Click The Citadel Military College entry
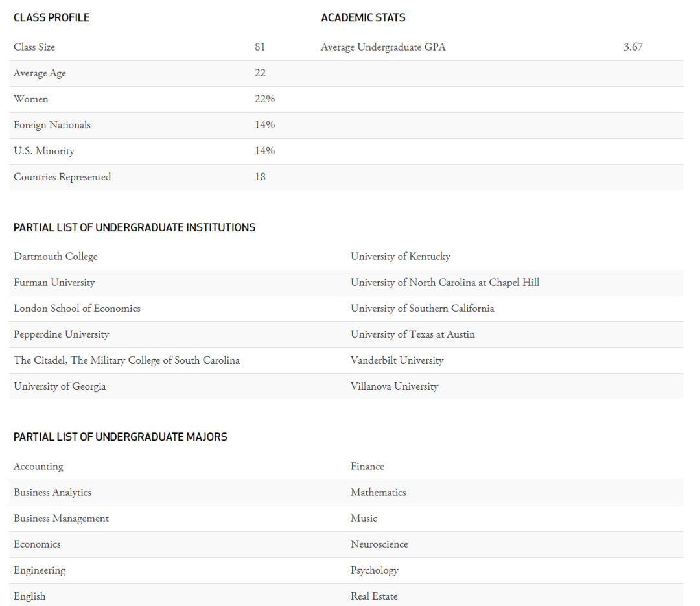The height and width of the screenshot is (606, 700). (x=126, y=360)
